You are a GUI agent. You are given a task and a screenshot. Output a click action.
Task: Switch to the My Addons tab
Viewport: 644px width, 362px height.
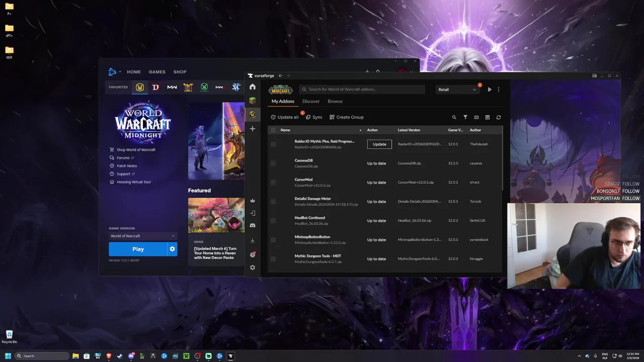click(283, 101)
